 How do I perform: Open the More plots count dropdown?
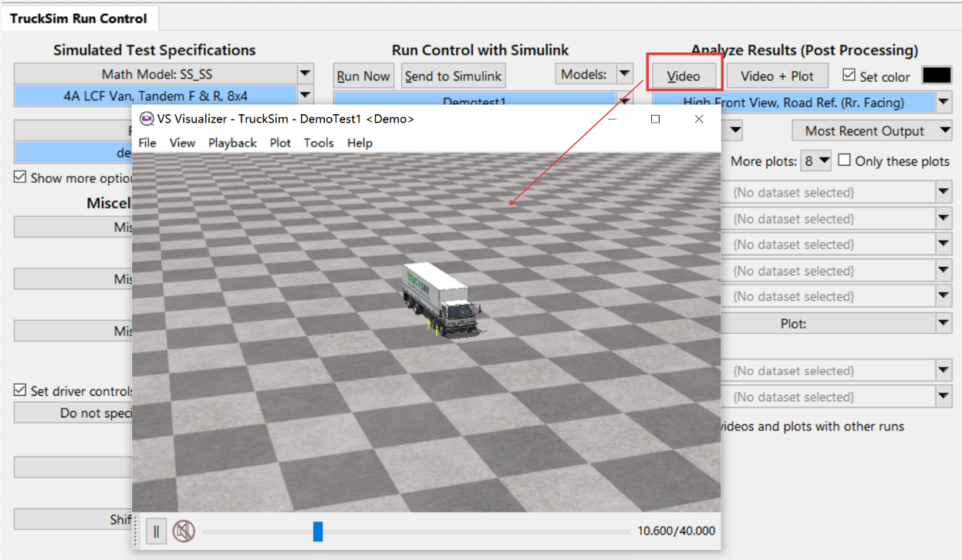[x=817, y=160]
